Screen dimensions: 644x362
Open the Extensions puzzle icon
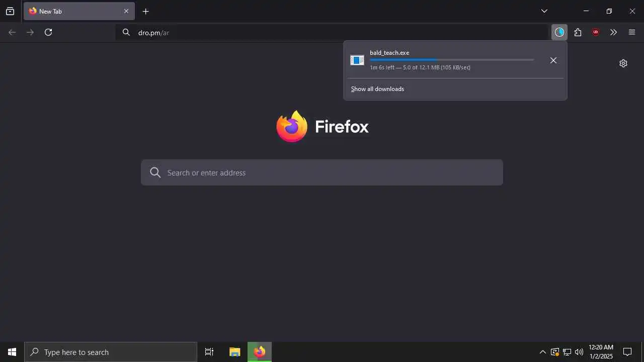point(578,32)
